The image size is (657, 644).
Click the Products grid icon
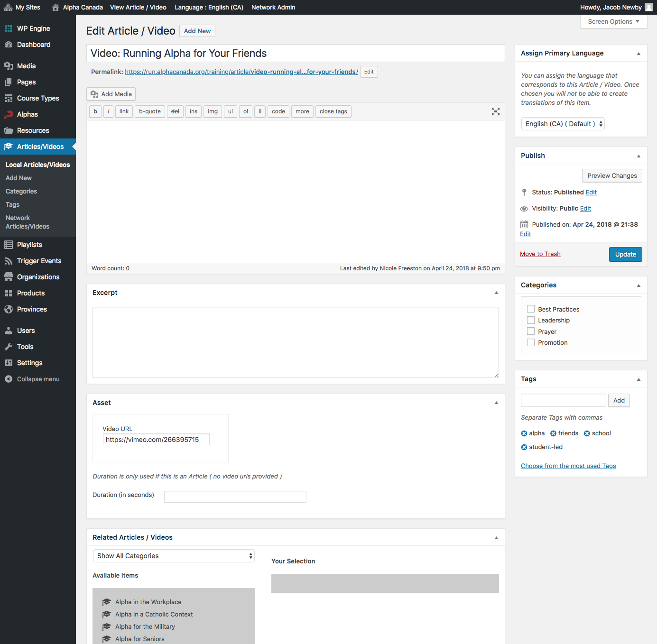(9, 293)
